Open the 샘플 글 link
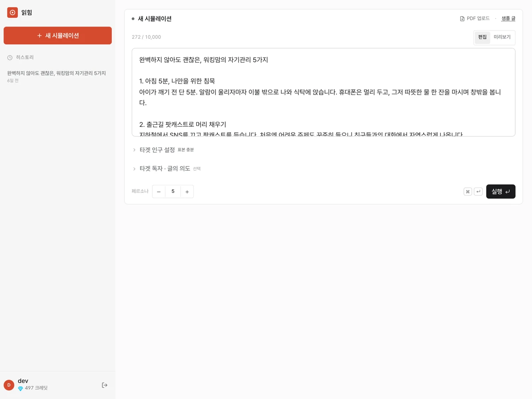This screenshot has width=532, height=399. (x=508, y=19)
